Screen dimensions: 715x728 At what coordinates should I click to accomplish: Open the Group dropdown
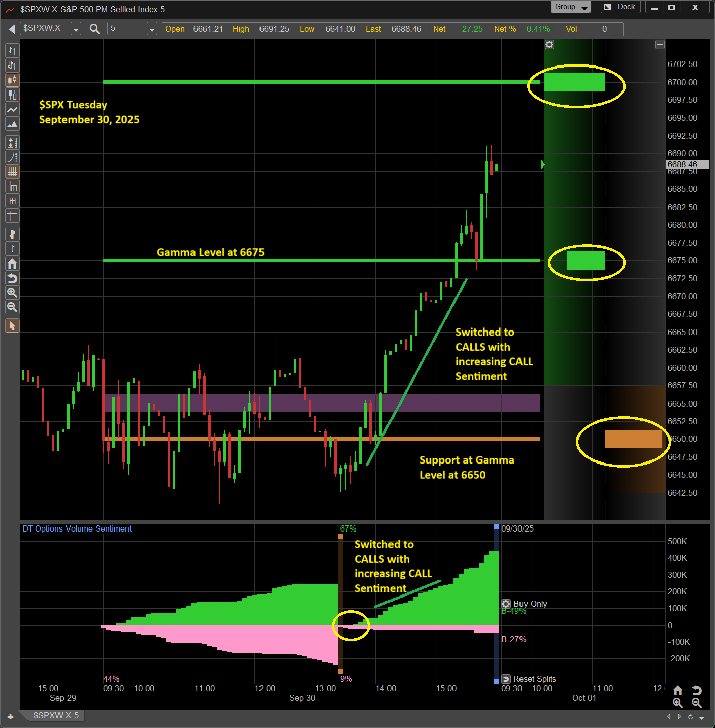[571, 7]
